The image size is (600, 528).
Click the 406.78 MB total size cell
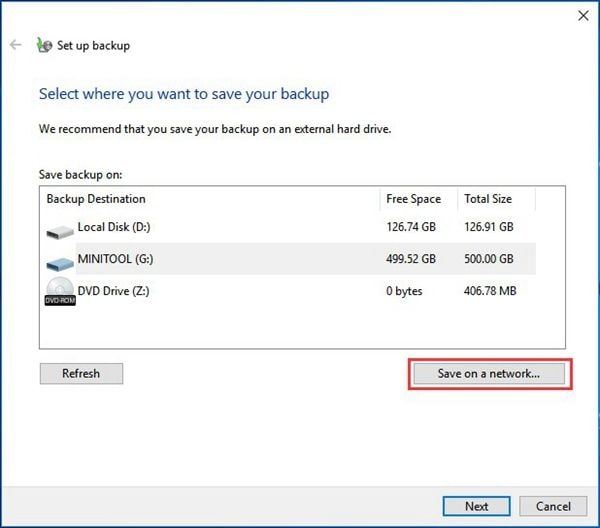pos(491,291)
